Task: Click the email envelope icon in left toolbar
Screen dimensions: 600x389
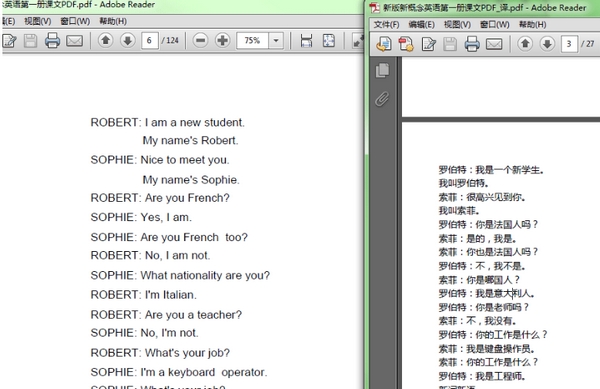Action: (74, 40)
